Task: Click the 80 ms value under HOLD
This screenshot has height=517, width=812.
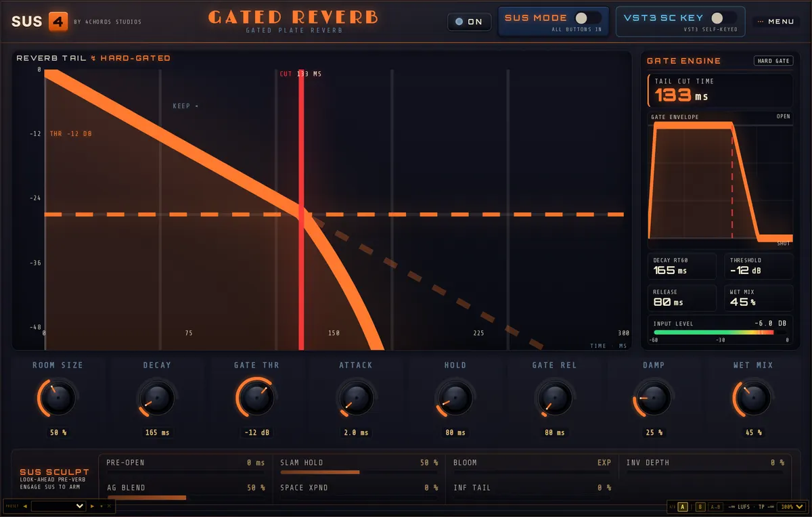Action: pyautogui.click(x=455, y=432)
